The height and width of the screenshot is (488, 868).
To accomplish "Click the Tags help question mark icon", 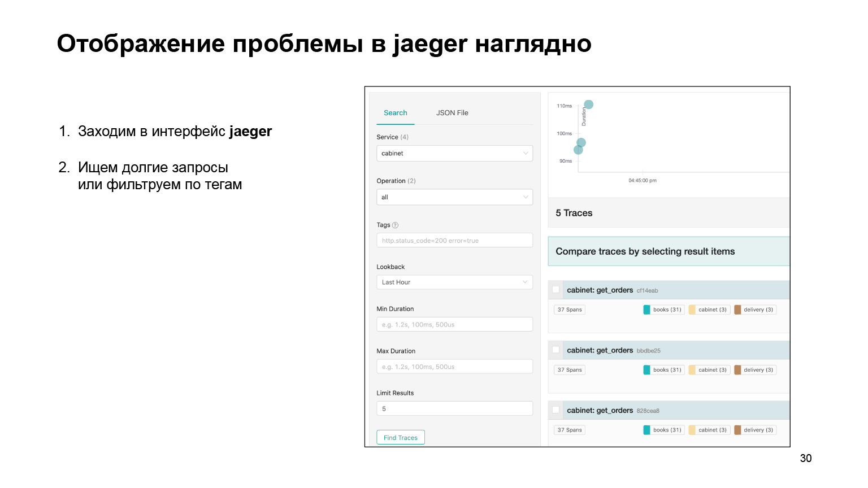I will point(396,225).
